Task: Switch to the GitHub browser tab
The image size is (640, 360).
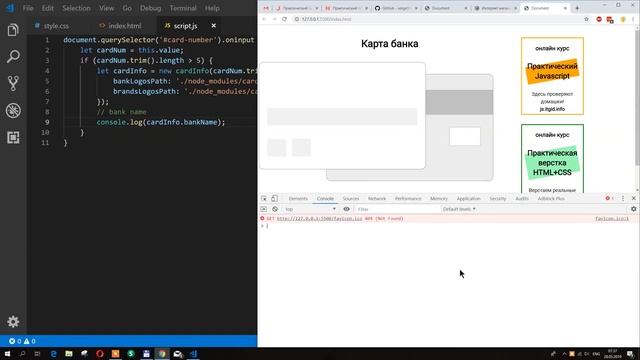Action: (x=396, y=8)
